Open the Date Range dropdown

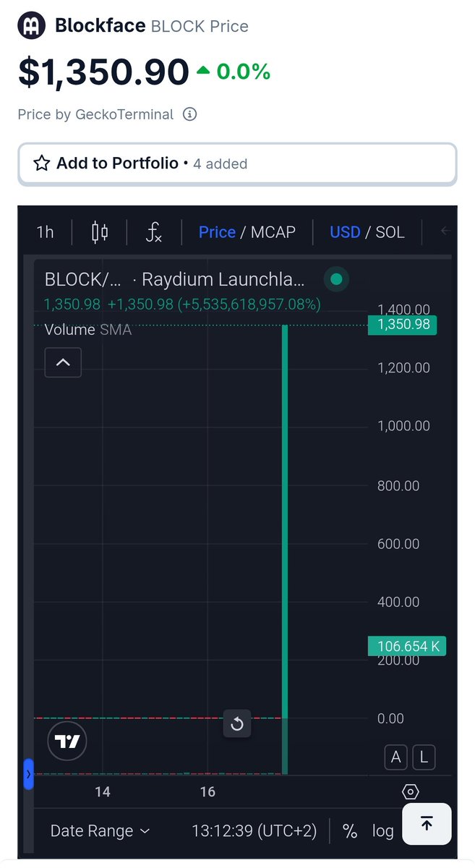click(x=100, y=831)
